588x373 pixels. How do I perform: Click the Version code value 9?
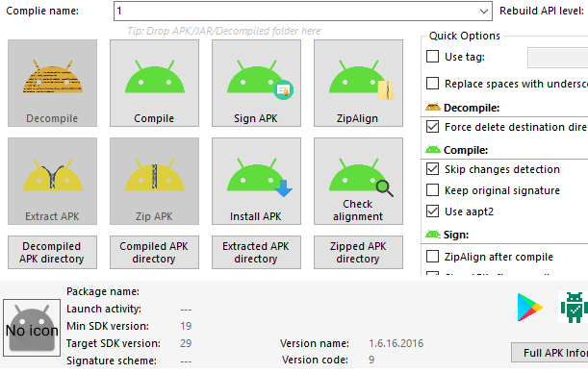[371, 360]
